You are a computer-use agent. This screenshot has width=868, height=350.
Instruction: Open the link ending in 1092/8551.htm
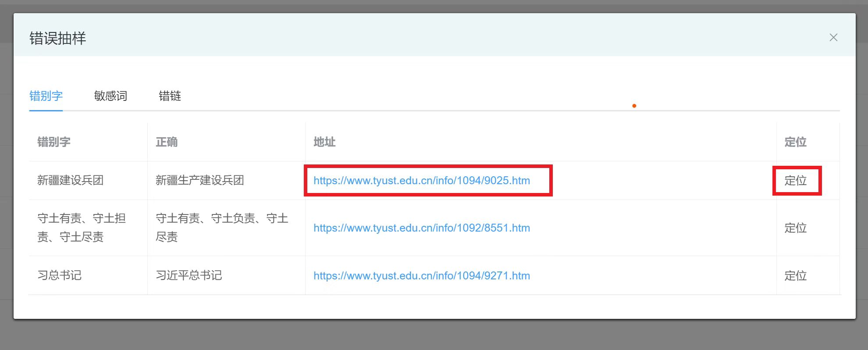point(421,228)
